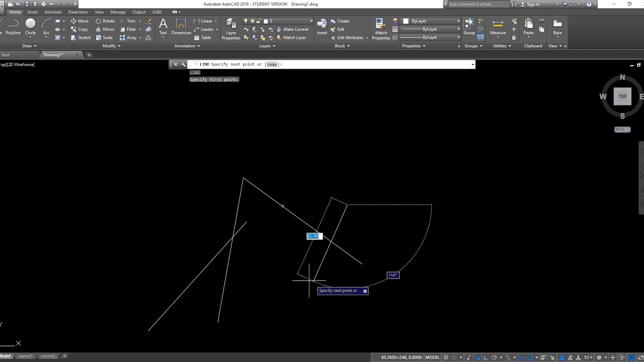Open the Array tool
Image resolution: width=644 pixels, height=362 pixels.
point(128,38)
